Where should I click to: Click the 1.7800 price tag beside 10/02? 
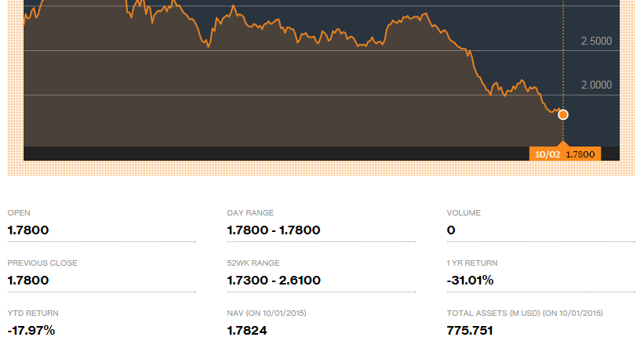point(580,154)
